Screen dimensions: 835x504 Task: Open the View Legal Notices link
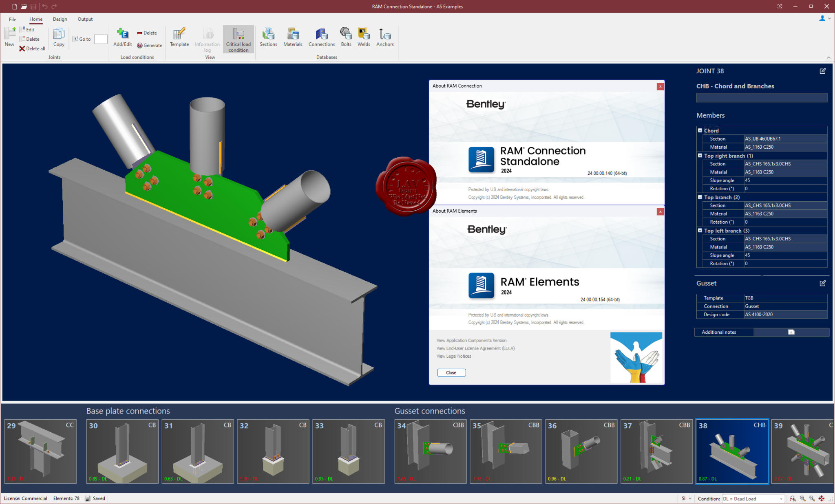point(453,356)
